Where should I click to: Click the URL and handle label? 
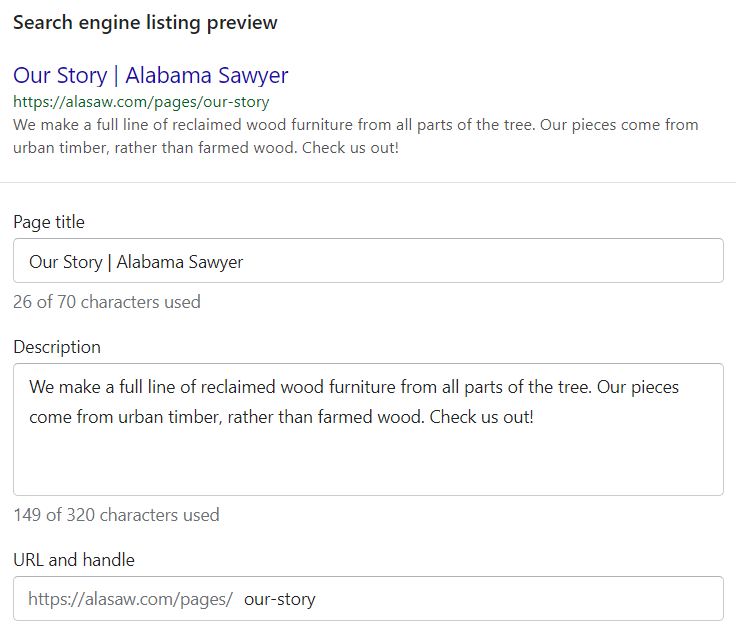click(x=74, y=560)
